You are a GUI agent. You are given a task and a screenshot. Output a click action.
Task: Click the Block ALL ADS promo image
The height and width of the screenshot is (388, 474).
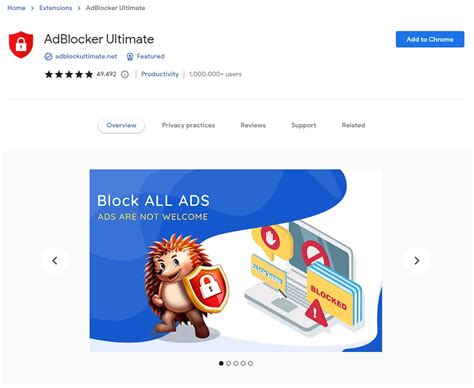[x=236, y=260]
